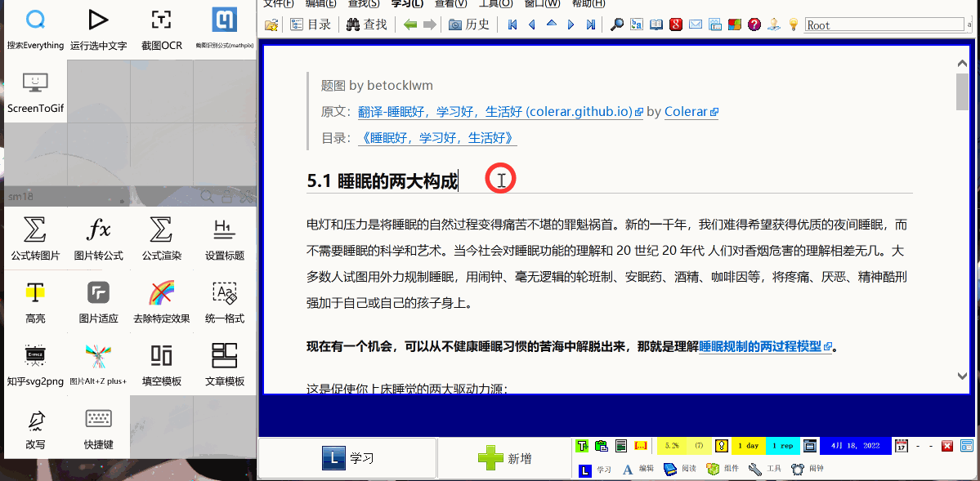The image size is (980, 481).
Task: Click the green clipboard paste icon
Action: (602, 446)
